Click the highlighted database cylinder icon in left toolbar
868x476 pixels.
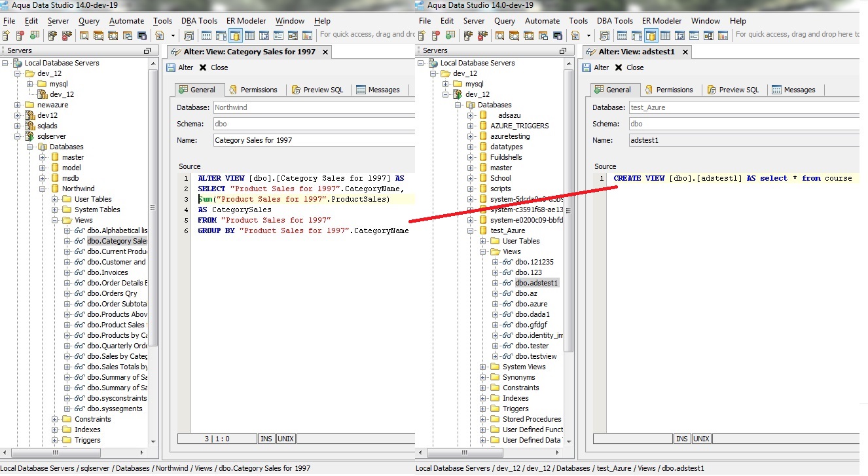coord(236,35)
